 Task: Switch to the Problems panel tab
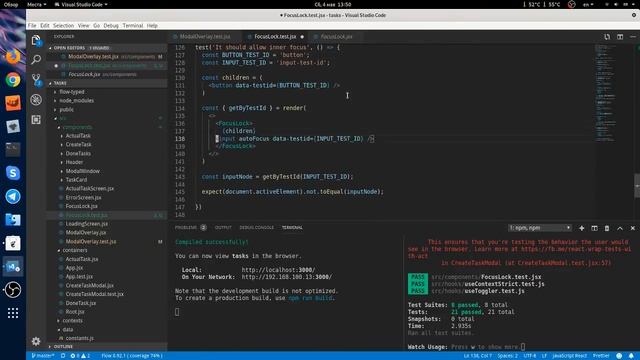tap(186, 228)
